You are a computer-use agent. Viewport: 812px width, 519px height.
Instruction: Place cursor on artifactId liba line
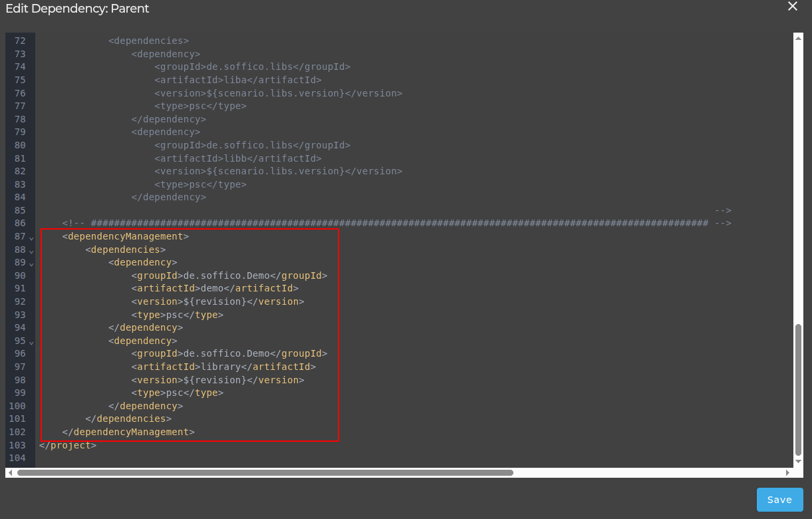(x=238, y=80)
